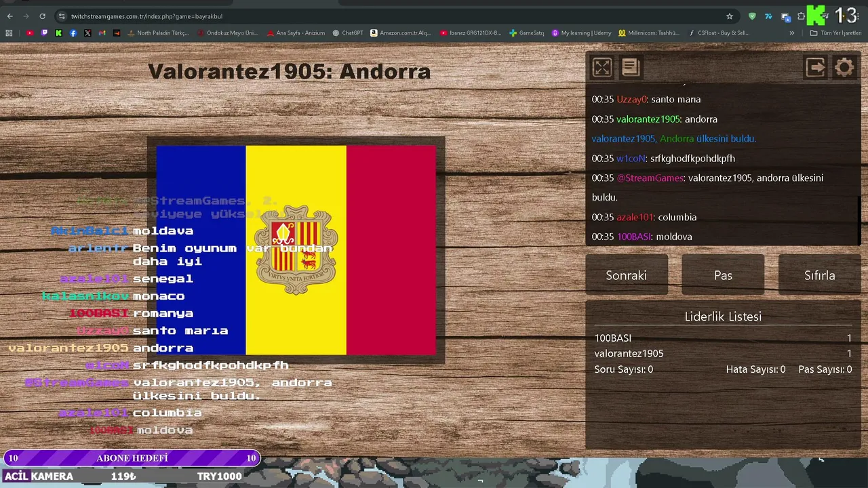868x488 pixels.
Task: Go back using the browser back arrow
Action: (9, 16)
